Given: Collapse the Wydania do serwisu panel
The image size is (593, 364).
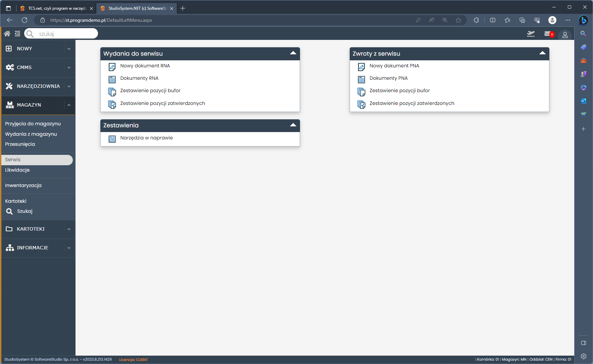Looking at the screenshot, I should 293,53.
